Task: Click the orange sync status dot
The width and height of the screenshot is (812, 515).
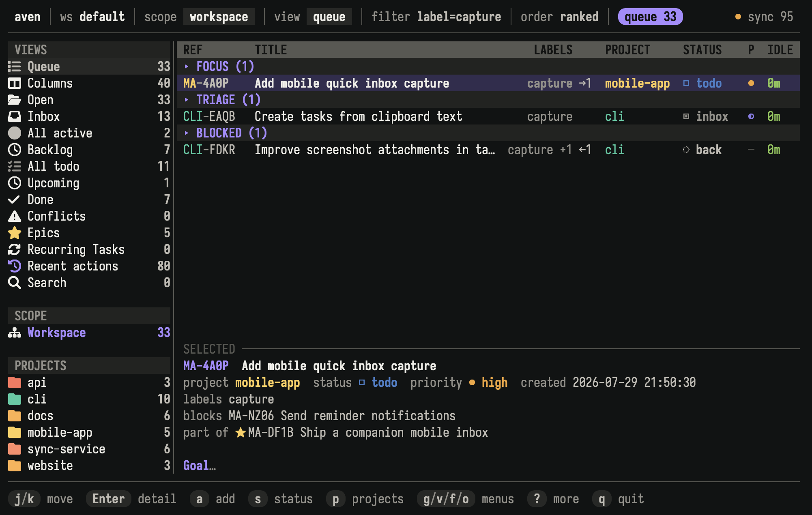Action: (738, 17)
